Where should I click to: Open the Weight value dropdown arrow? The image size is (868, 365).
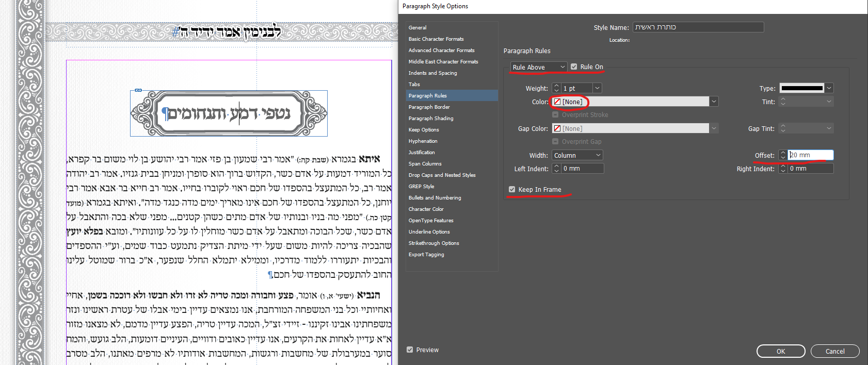click(597, 88)
